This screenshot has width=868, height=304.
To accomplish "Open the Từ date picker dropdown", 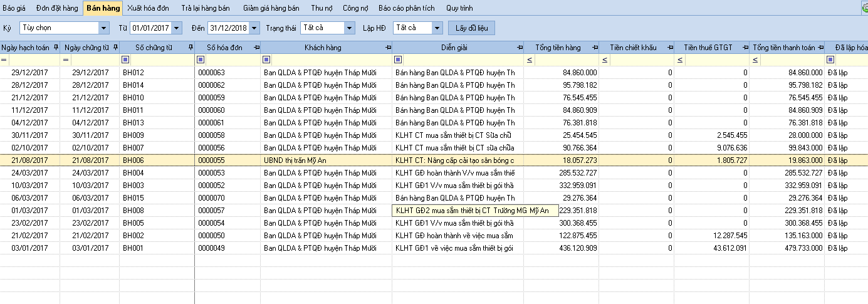I will (x=177, y=28).
